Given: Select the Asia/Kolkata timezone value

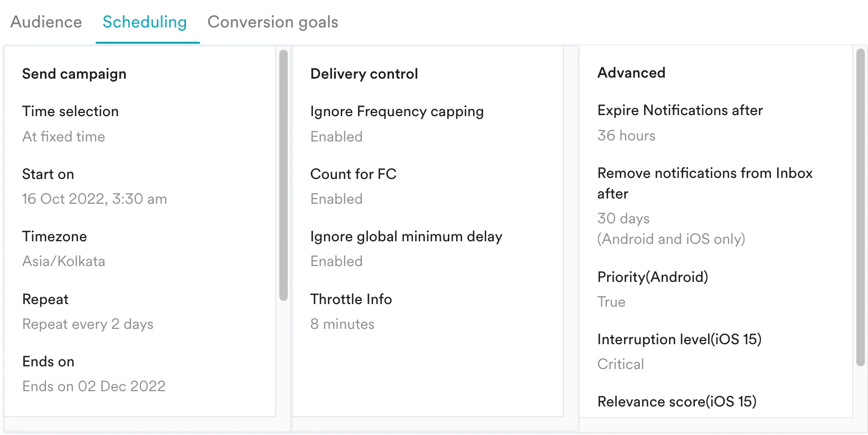Looking at the screenshot, I should click(x=64, y=261).
